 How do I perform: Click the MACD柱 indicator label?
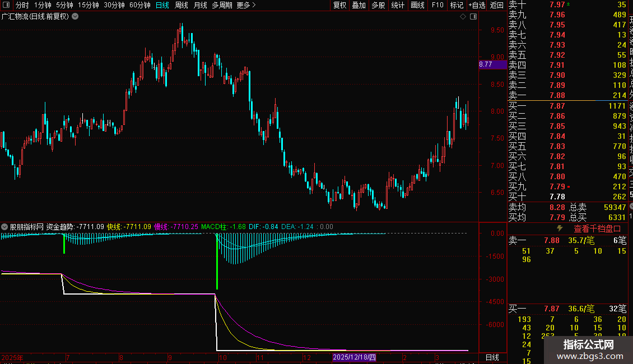(224, 227)
